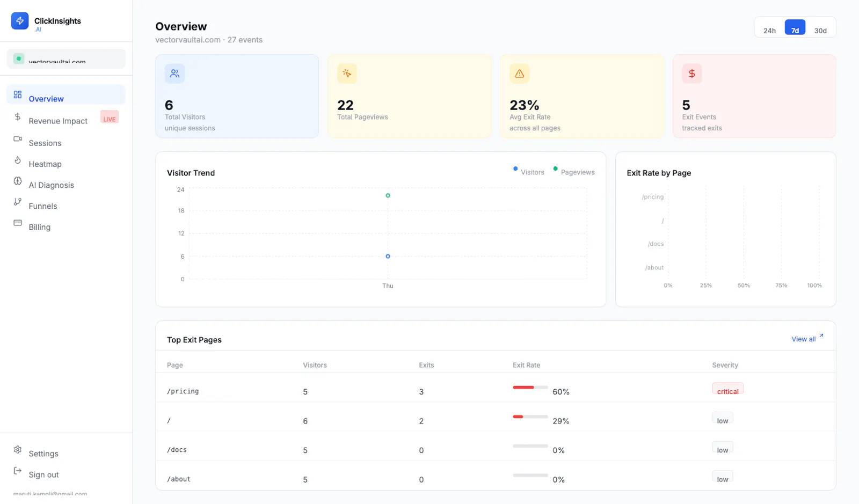859x504 pixels.
Task: Click the low severity badge for /docs
Action: [723, 448]
